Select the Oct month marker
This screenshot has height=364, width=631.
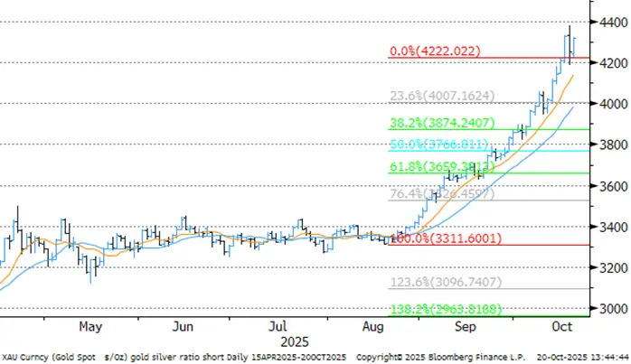(561, 326)
